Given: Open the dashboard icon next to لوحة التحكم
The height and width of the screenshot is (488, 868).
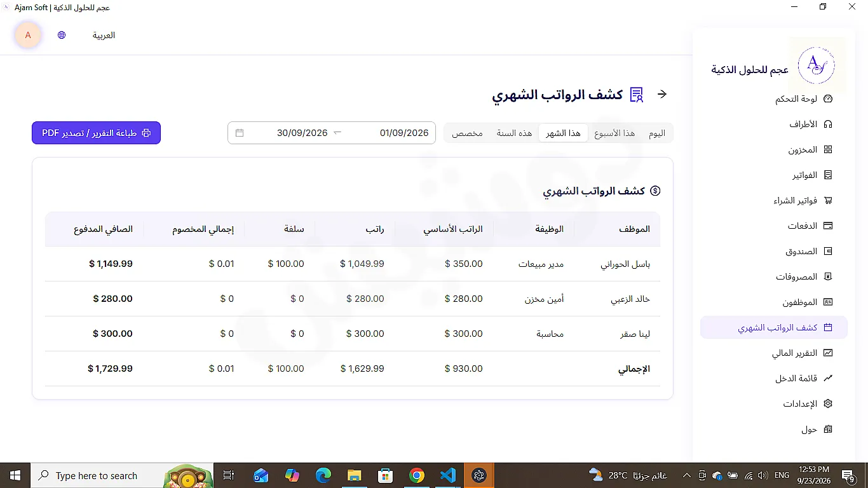Looking at the screenshot, I should coord(827,99).
